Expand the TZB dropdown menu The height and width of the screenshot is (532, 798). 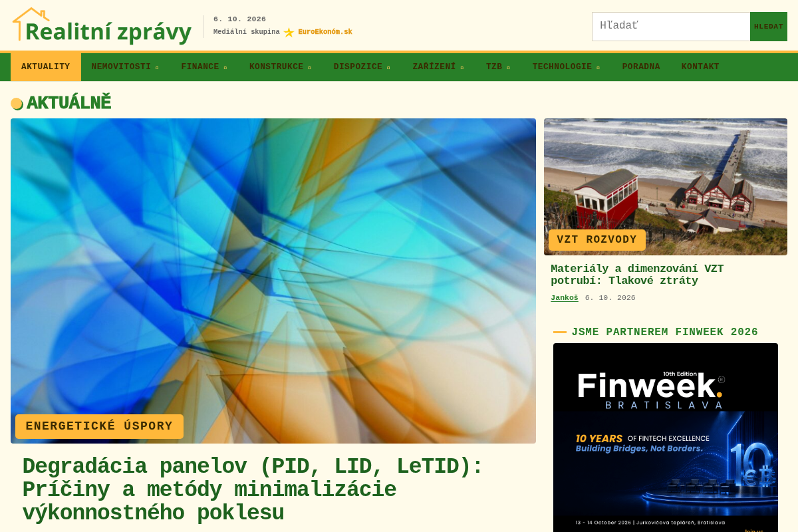tap(498, 66)
